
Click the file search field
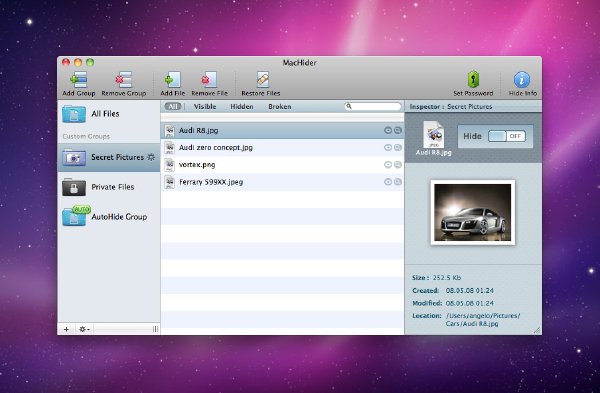pyautogui.click(x=373, y=106)
